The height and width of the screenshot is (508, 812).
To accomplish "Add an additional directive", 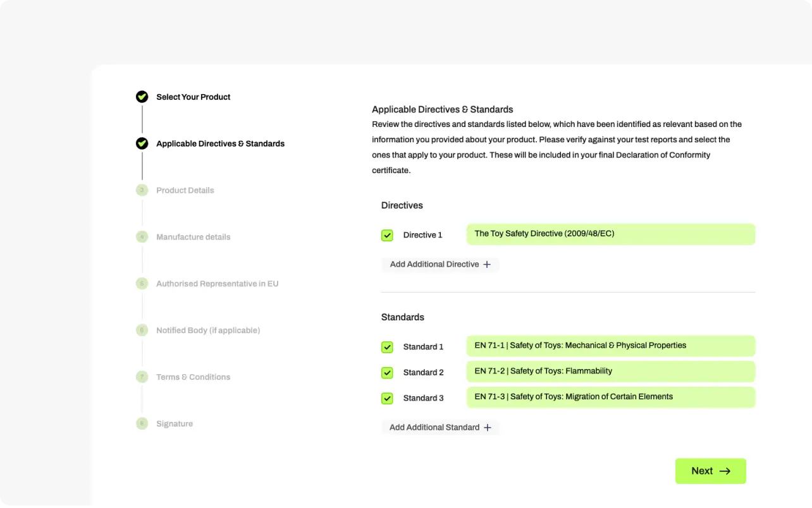I will pos(440,265).
